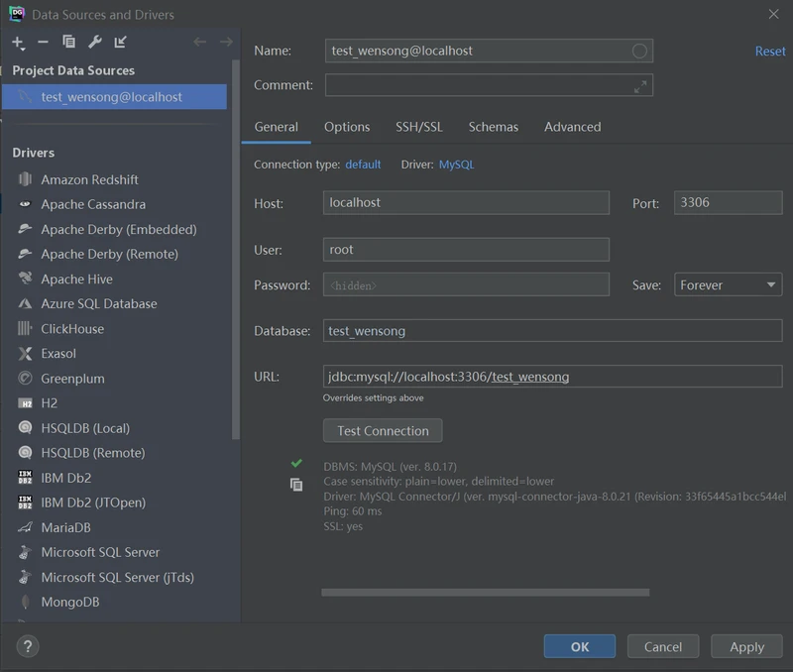Click the Cancel button

663,646
